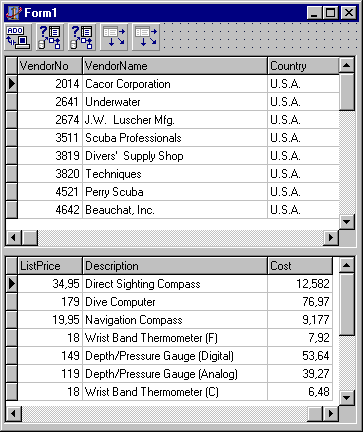Click vendor grid vertical scrollbar down arrow

[347, 221]
